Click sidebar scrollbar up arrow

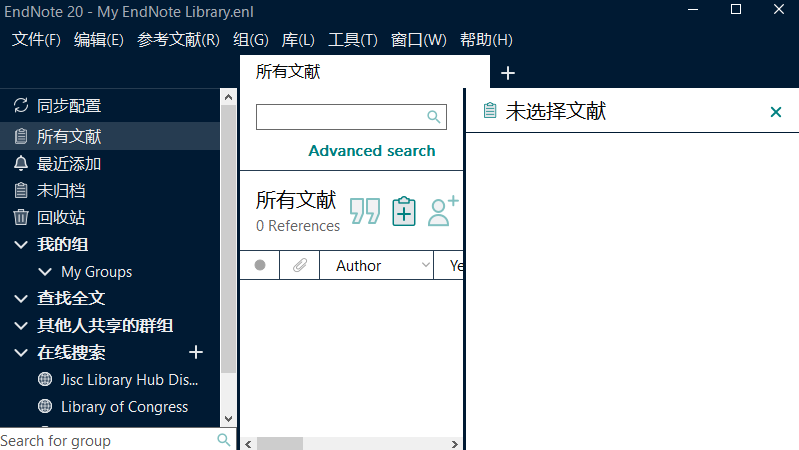(x=228, y=97)
